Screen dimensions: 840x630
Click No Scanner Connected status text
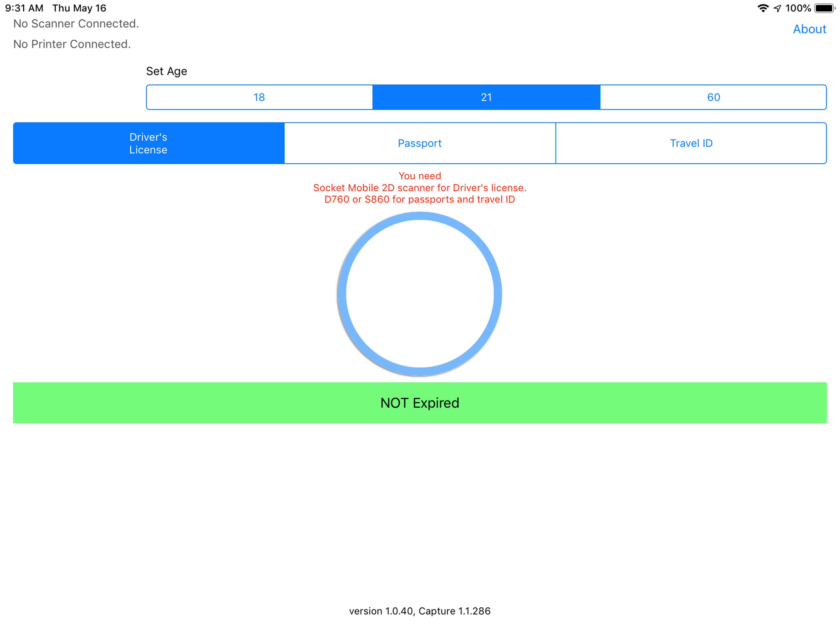[x=76, y=24]
